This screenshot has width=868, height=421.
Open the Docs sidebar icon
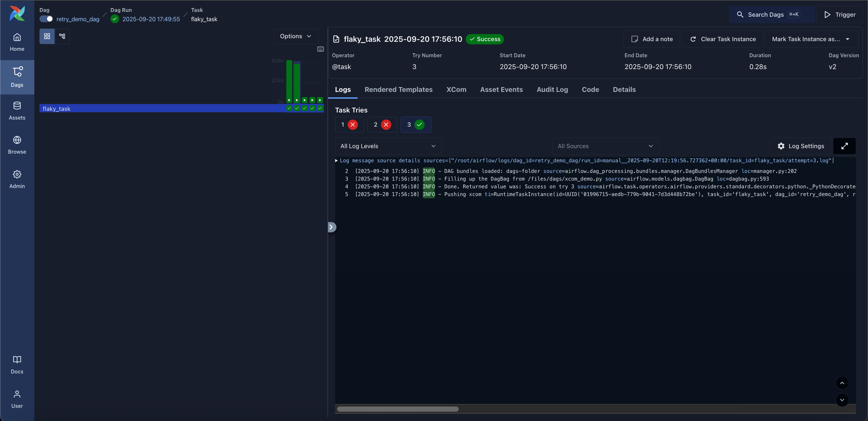(17, 364)
